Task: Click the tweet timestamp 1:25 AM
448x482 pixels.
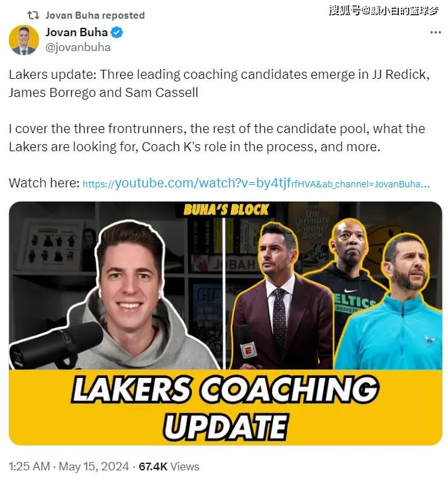Action: (x=29, y=466)
